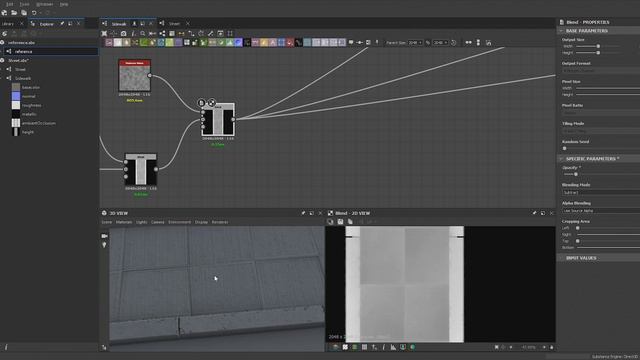
Task: Add the red Output node icon
Action: pyautogui.click(x=290, y=42)
